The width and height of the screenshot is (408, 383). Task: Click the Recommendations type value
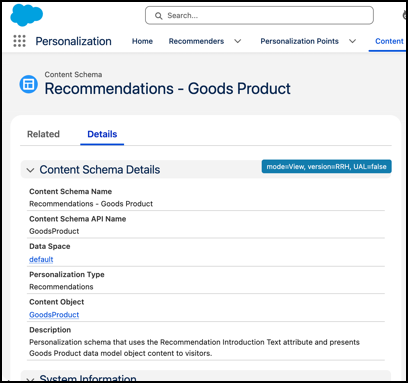(61, 287)
